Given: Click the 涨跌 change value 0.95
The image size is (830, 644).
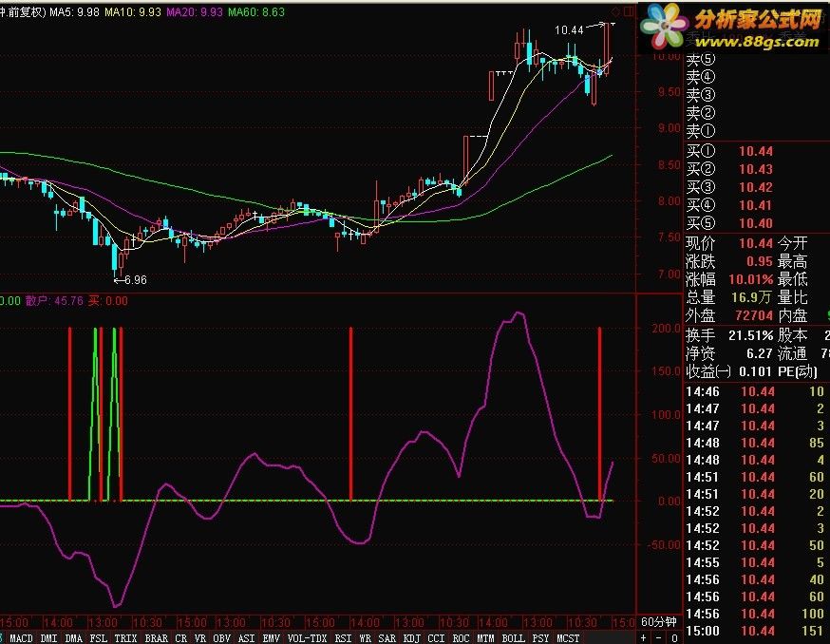Looking at the screenshot, I should pos(760,261).
